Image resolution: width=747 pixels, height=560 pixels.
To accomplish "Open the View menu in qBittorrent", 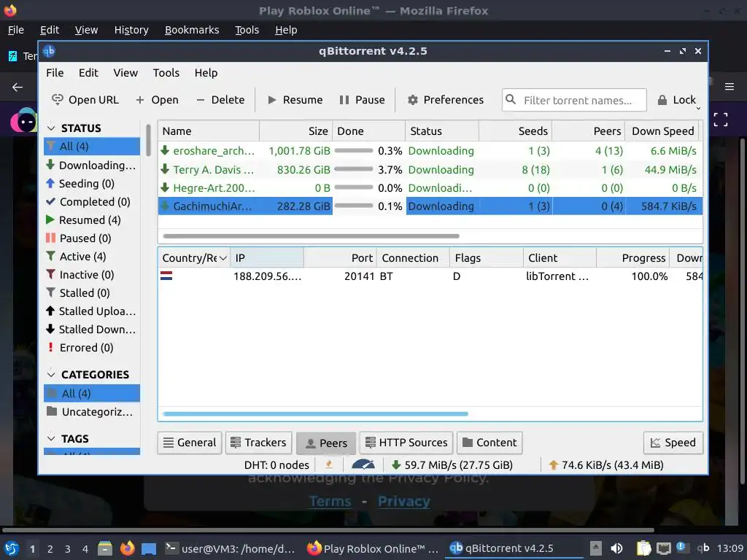I will coord(125,73).
